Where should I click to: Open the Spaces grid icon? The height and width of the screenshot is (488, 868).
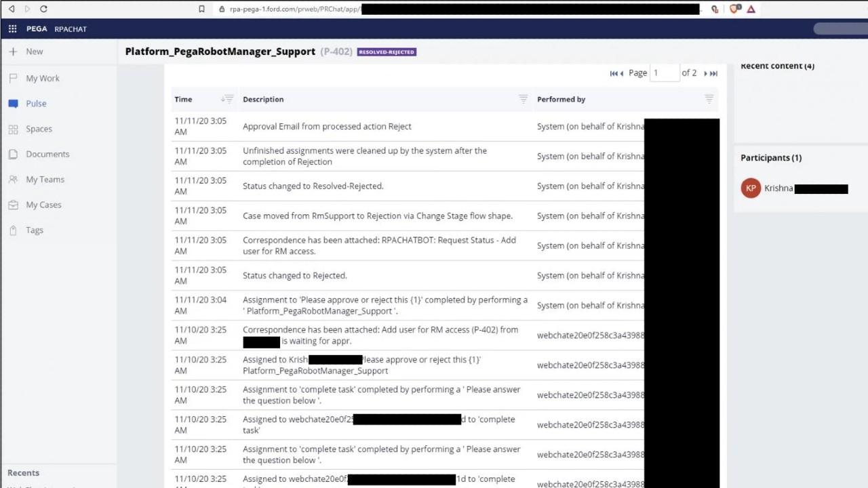pos(13,129)
